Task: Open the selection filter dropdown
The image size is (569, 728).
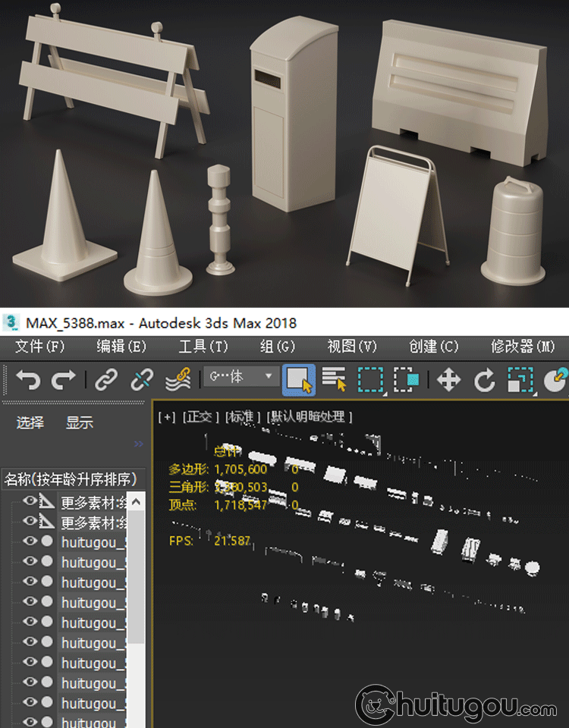Action: (240, 377)
